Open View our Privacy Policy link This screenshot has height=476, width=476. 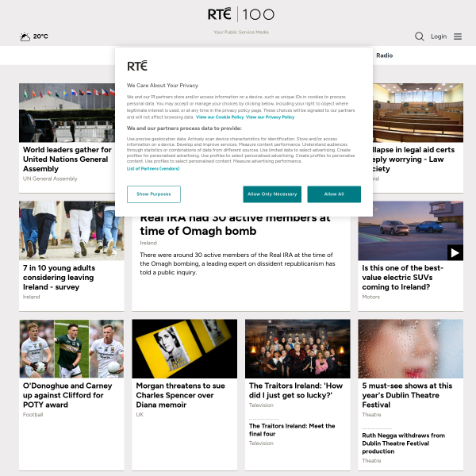coord(270,117)
